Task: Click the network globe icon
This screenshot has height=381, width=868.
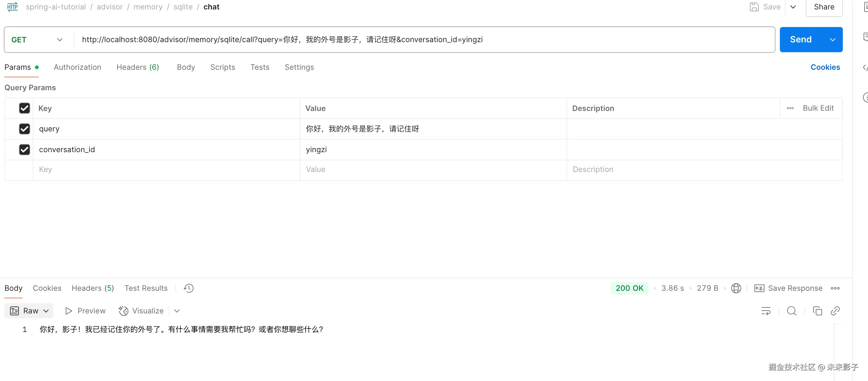Action: point(736,288)
